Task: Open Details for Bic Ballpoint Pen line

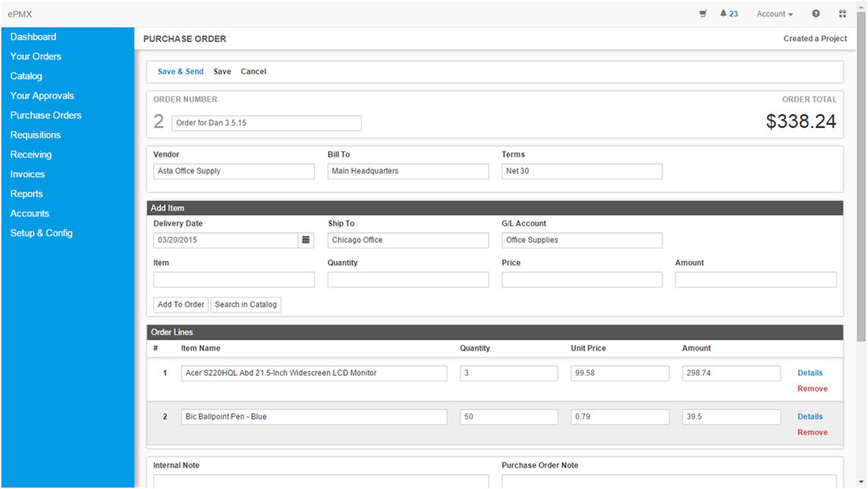Action: pyautogui.click(x=810, y=417)
